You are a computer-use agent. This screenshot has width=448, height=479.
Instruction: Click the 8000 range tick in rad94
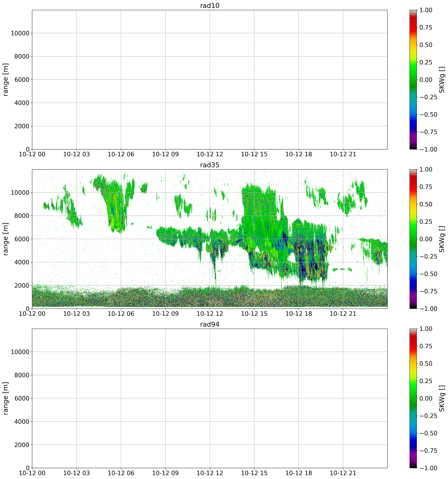[22, 375]
